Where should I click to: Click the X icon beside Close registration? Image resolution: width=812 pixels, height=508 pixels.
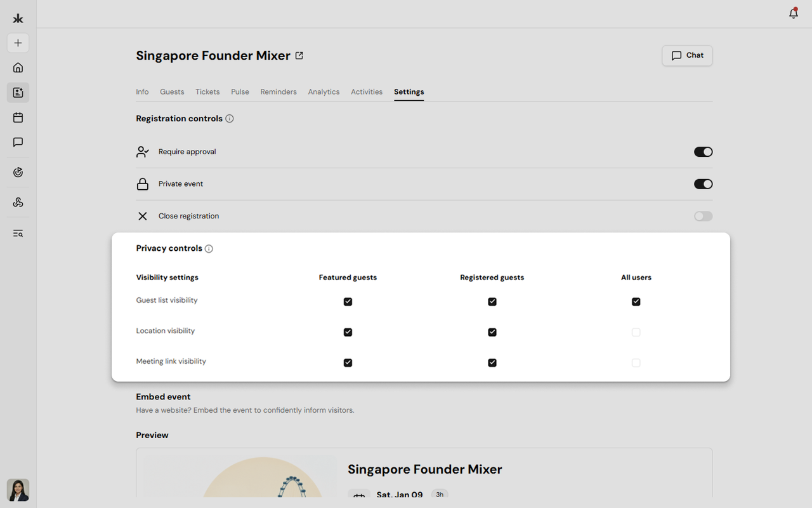pos(143,217)
